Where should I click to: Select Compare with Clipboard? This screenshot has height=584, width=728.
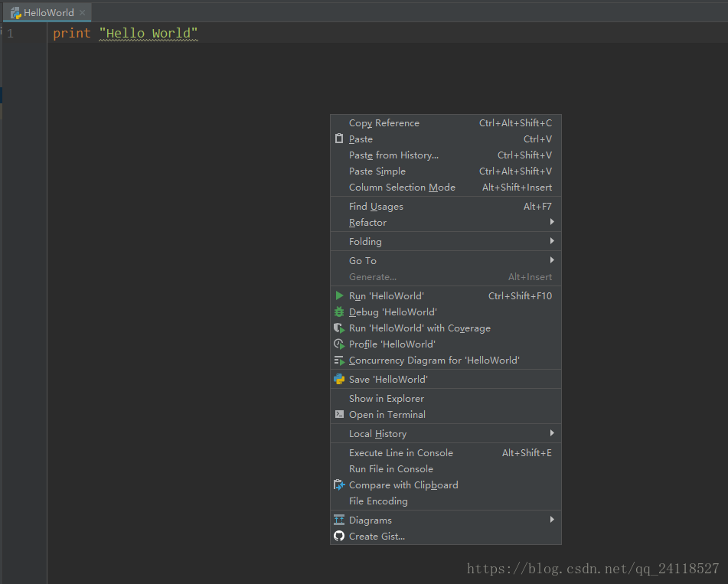[446, 485]
